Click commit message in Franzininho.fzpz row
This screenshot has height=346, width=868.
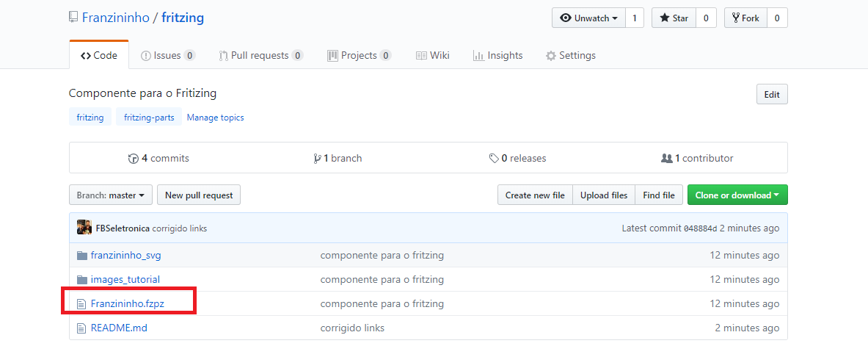(x=382, y=304)
